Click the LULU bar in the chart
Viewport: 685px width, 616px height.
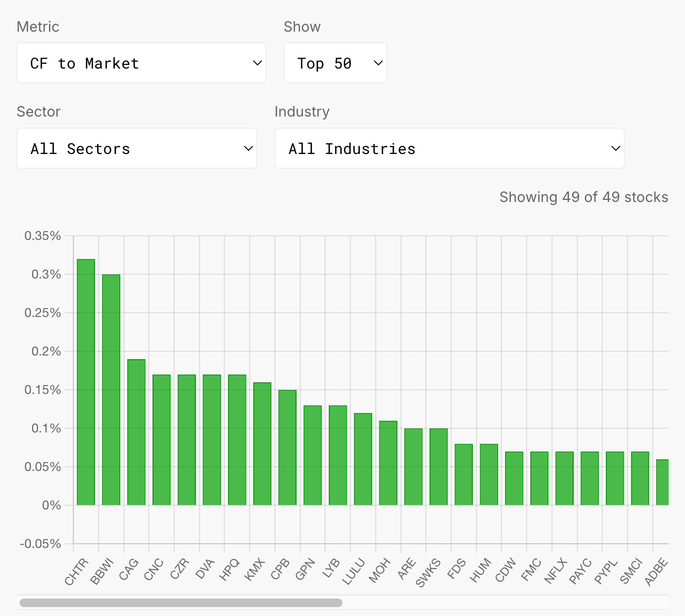tap(363, 459)
